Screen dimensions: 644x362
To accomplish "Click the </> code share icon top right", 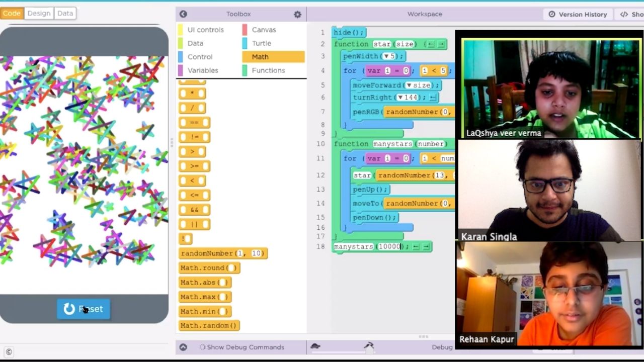I will [624, 14].
